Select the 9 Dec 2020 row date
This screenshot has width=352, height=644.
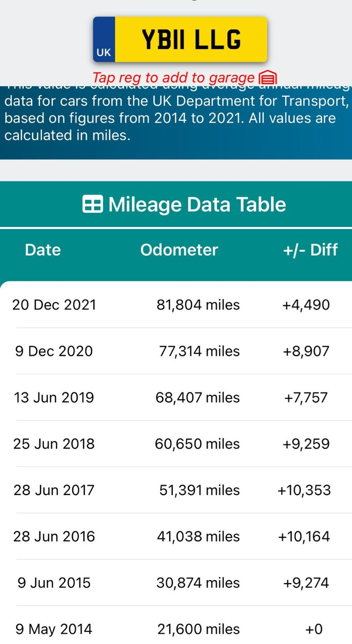coord(54,351)
